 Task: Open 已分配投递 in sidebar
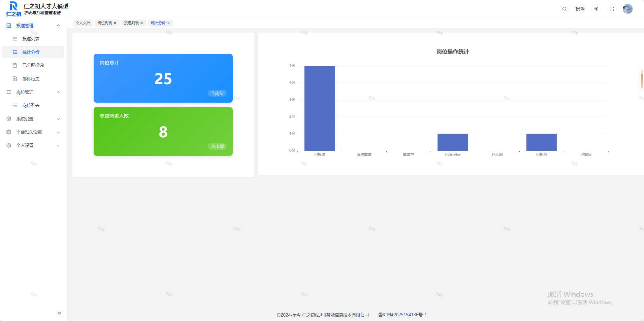(x=33, y=65)
